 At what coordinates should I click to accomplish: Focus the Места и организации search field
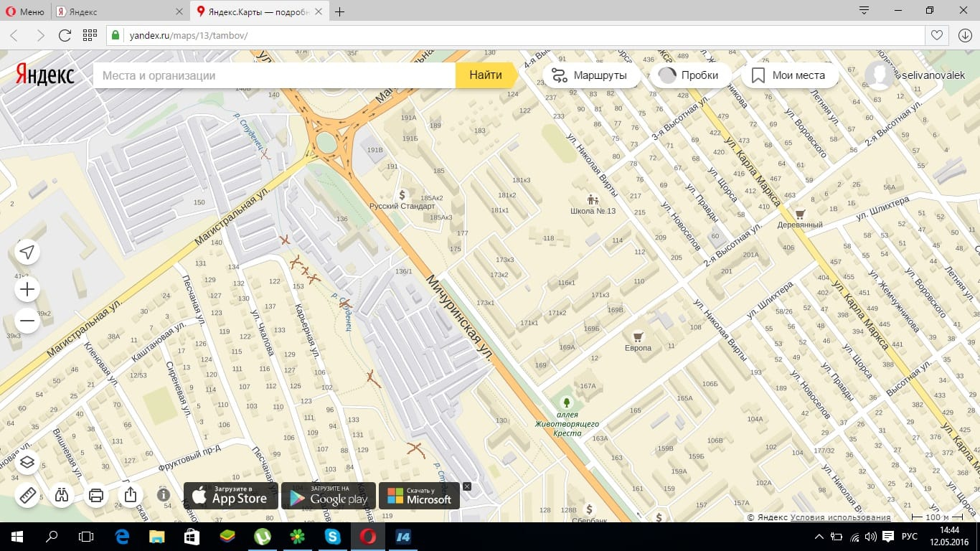[x=274, y=75]
